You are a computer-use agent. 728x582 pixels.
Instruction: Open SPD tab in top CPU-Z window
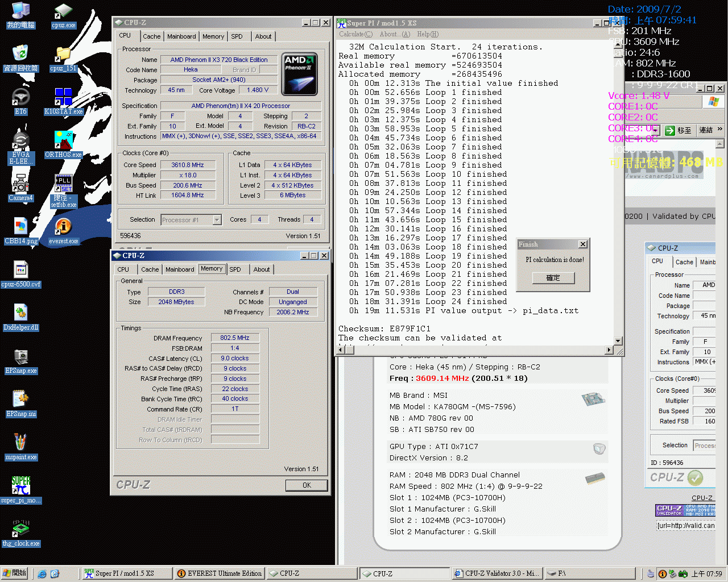(237, 36)
